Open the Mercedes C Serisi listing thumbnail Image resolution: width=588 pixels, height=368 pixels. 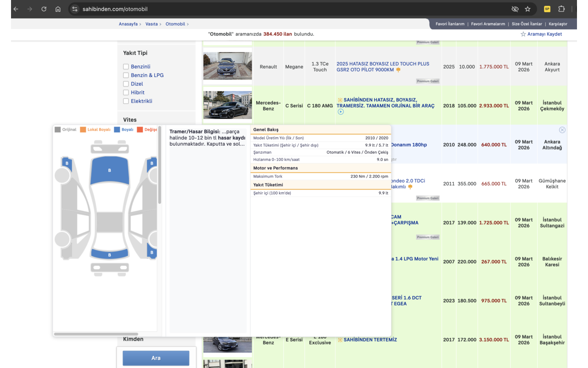[x=227, y=105]
